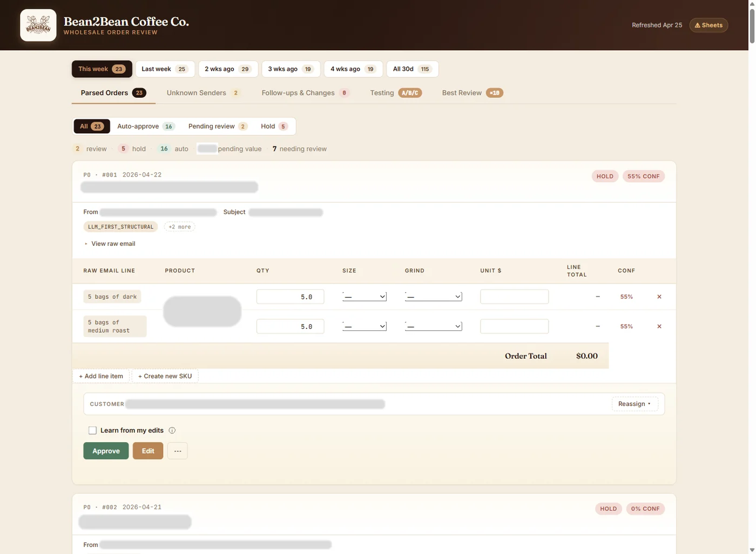
Task: Select the Parsed Orders tab
Action: [113, 93]
